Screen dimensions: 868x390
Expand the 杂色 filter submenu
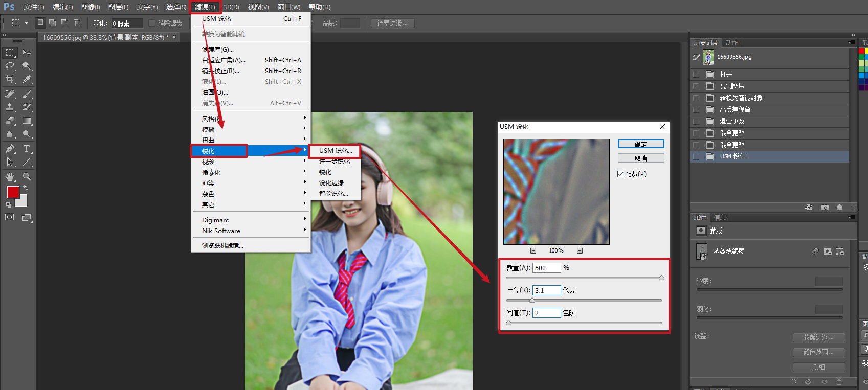pos(251,194)
